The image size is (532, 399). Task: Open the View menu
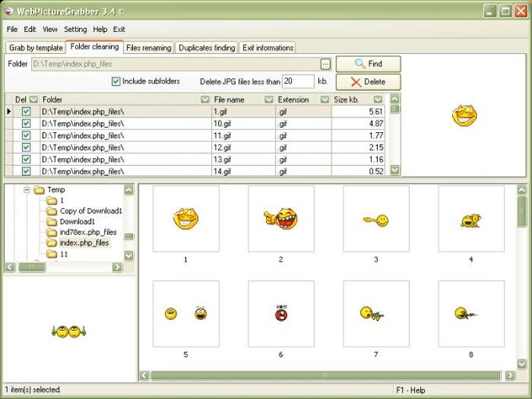pyautogui.click(x=50, y=30)
